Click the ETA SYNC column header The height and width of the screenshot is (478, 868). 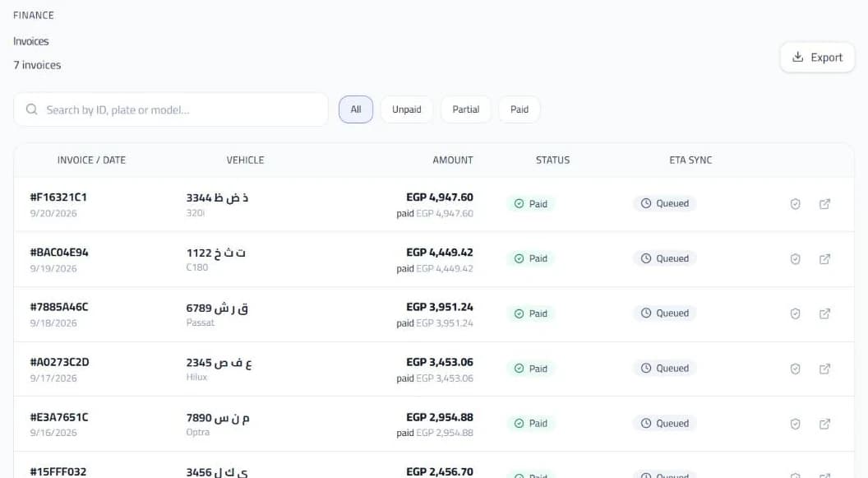690,160
